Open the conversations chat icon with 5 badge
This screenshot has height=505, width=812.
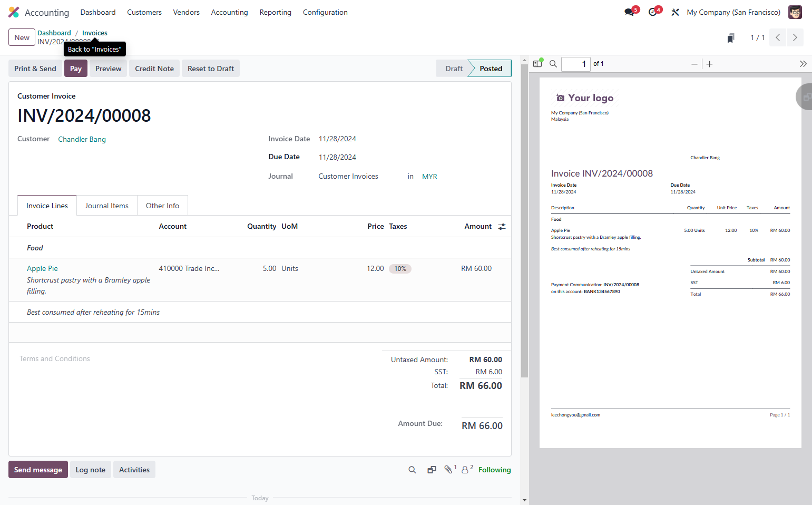pos(630,12)
